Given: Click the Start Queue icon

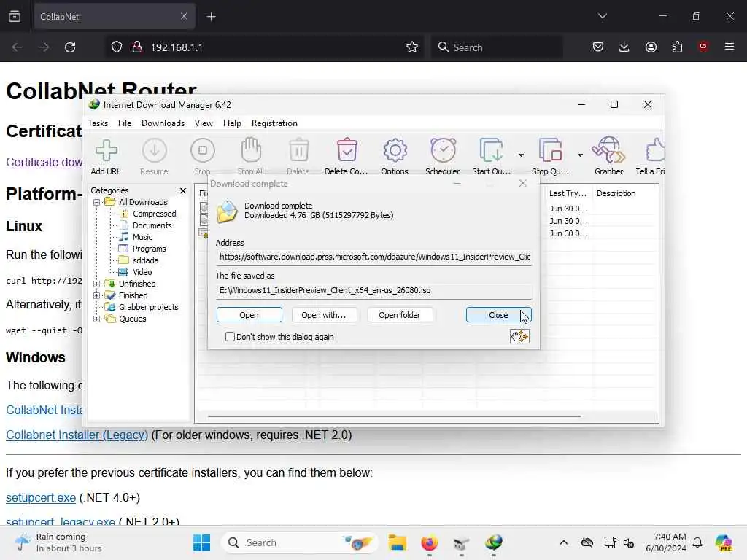Looking at the screenshot, I should [x=491, y=156].
